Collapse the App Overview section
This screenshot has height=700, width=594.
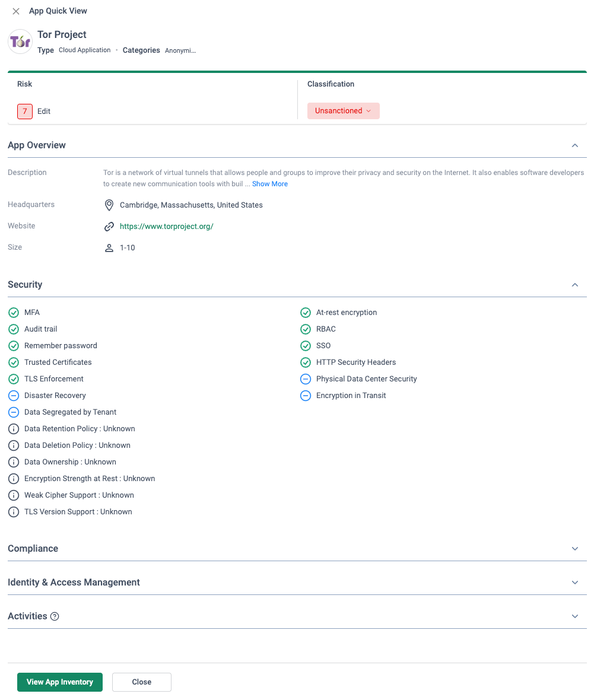tap(575, 145)
